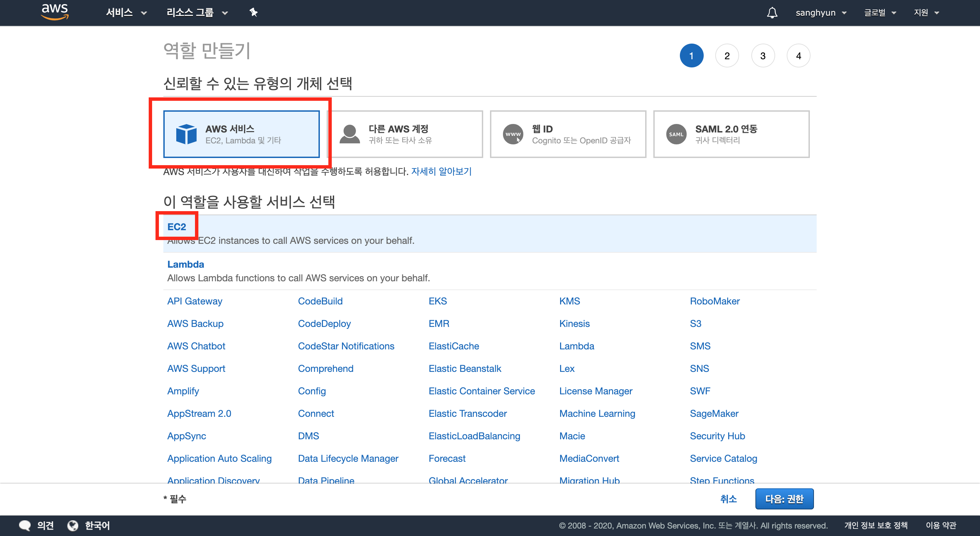Click the round SAML badge icon
The height and width of the screenshot is (536, 980).
(x=676, y=134)
